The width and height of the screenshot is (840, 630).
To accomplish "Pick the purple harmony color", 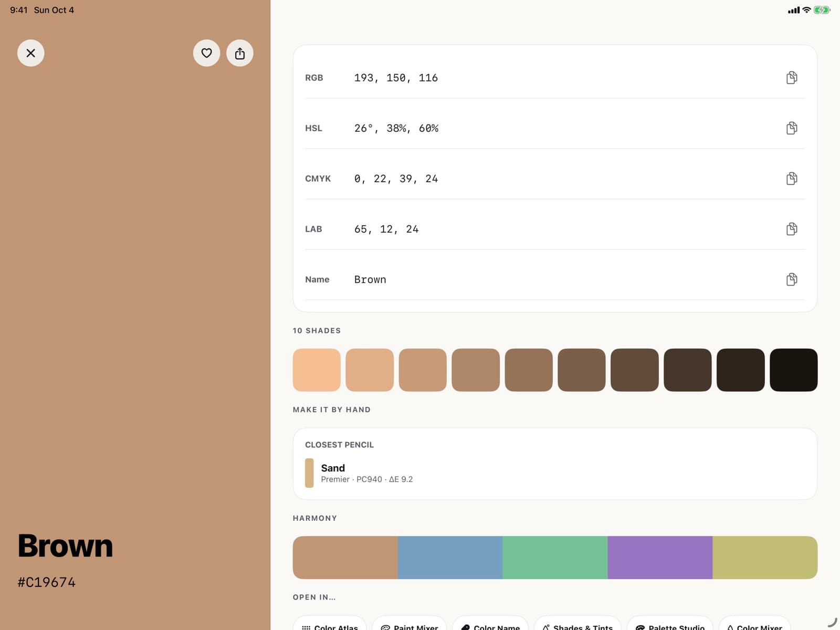I will pos(660,558).
